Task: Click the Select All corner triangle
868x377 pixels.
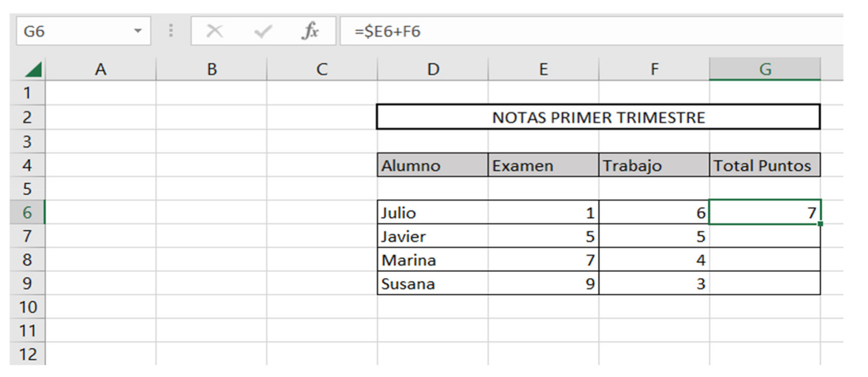Action: click(x=33, y=70)
